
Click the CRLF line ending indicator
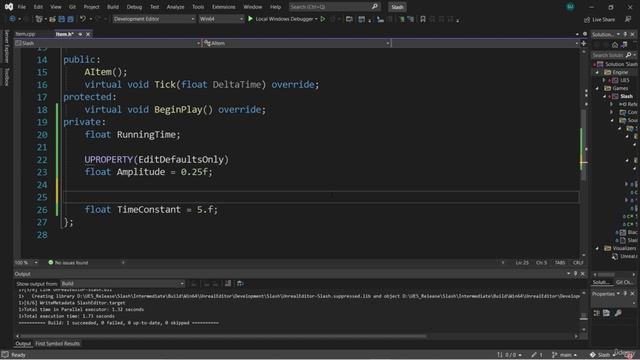(x=578, y=262)
